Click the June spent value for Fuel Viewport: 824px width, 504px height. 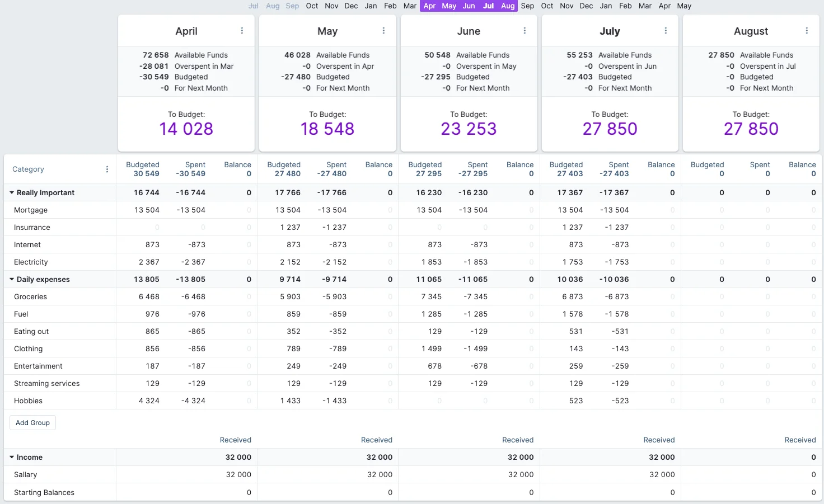click(475, 314)
